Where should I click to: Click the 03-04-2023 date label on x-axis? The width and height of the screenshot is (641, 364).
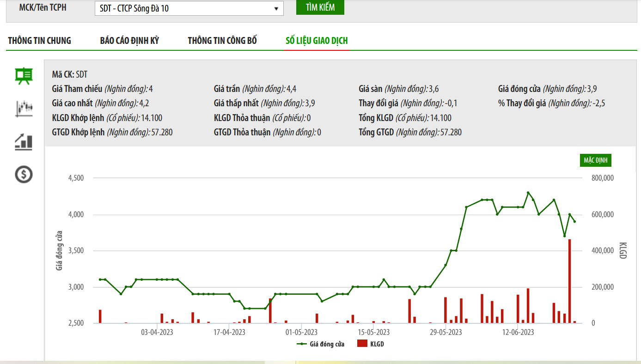tap(157, 333)
